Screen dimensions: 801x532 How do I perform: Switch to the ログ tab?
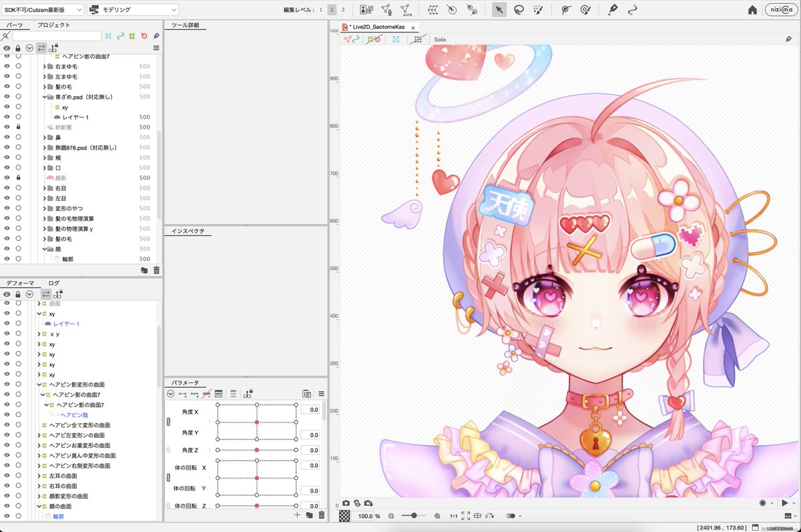[x=54, y=282]
